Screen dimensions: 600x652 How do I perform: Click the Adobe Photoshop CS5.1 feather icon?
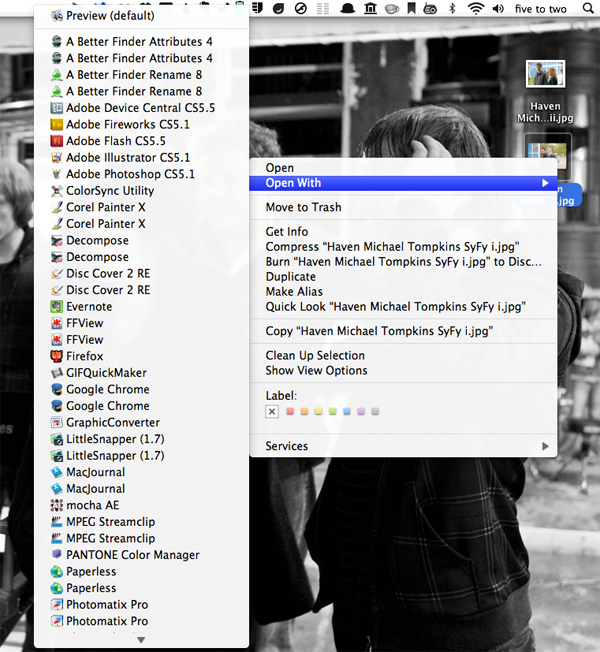point(57,174)
